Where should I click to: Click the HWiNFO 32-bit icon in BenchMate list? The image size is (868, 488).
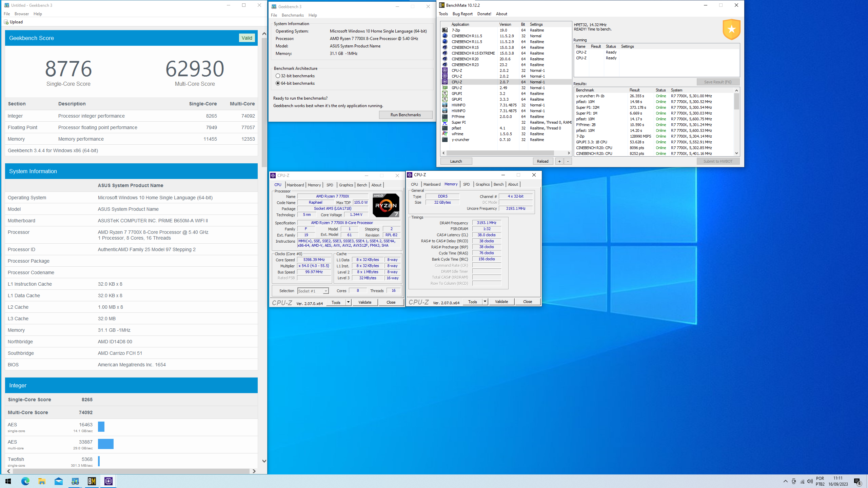pos(445,105)
